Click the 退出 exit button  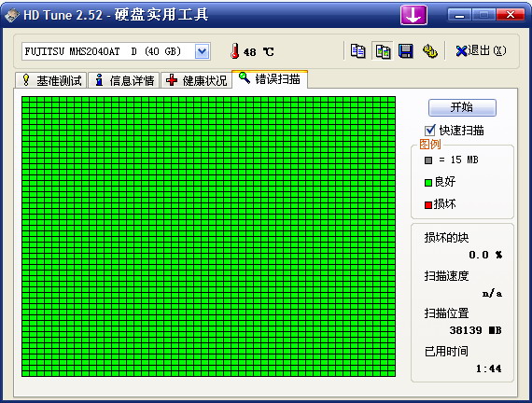click(x=481, y=51)
